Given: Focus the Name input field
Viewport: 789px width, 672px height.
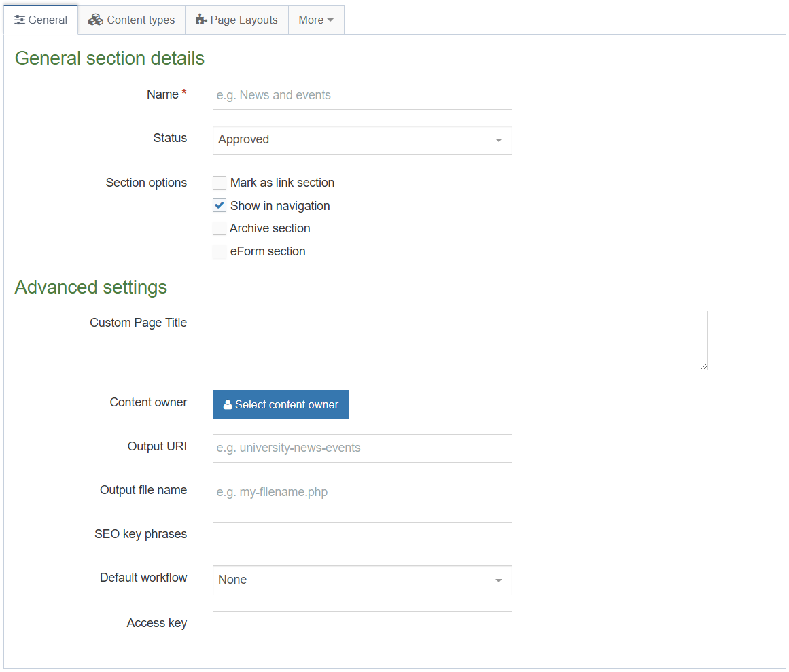Looking at the screenshot, I should coord(362,96).
